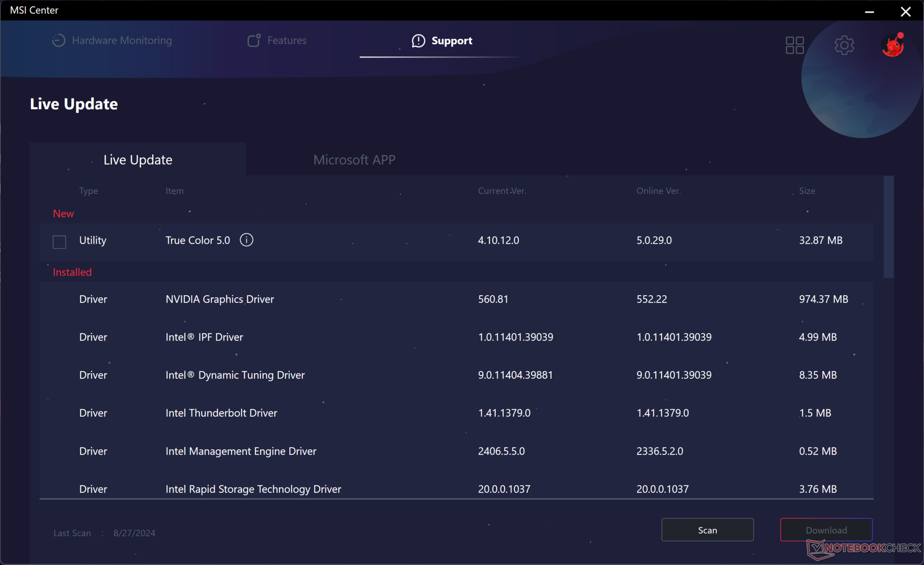Click the Last Scan date 8/27/2024
Viewport: 924px width, 565px height.
click(x=134, y=533)
